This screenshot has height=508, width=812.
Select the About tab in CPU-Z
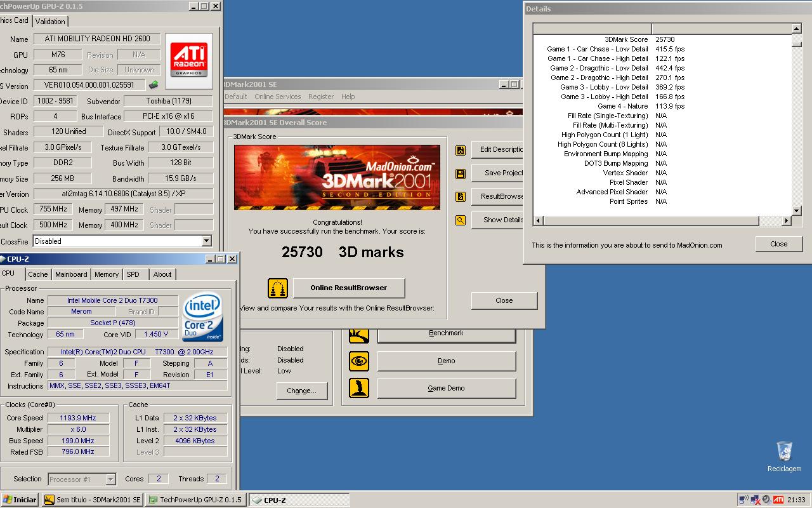pos(162,274)
